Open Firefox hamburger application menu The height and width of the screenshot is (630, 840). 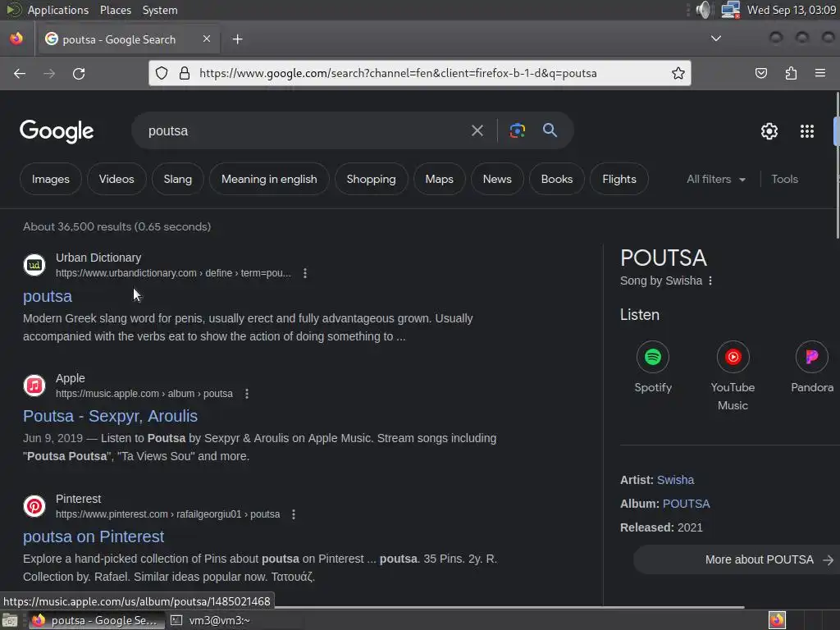click(x=820, y=73)
